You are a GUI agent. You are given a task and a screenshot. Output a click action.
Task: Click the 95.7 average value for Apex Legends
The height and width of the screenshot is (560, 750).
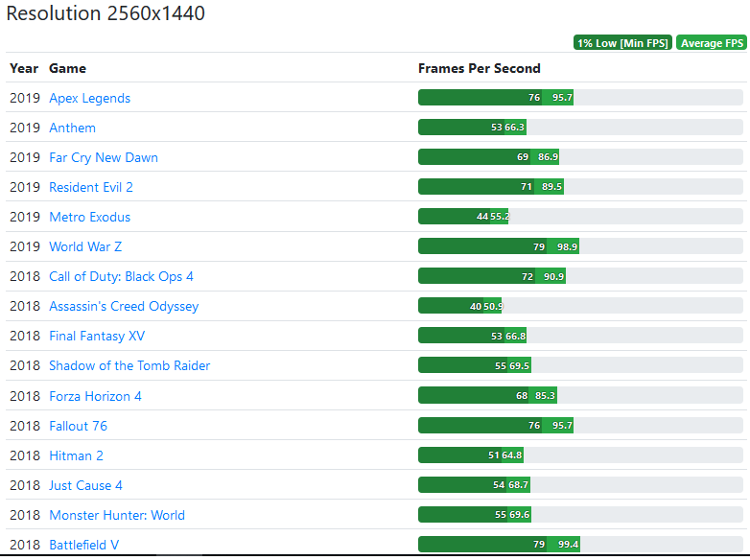coord(562,97)
